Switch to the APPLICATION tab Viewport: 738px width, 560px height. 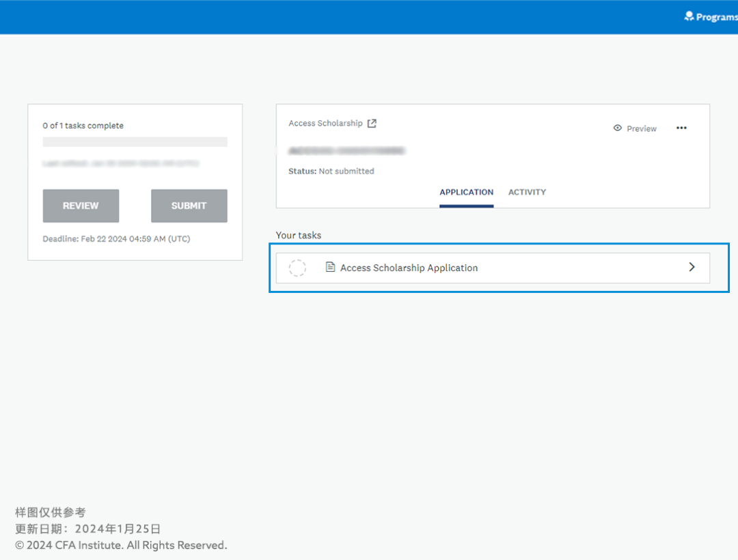tap(466, 193)
